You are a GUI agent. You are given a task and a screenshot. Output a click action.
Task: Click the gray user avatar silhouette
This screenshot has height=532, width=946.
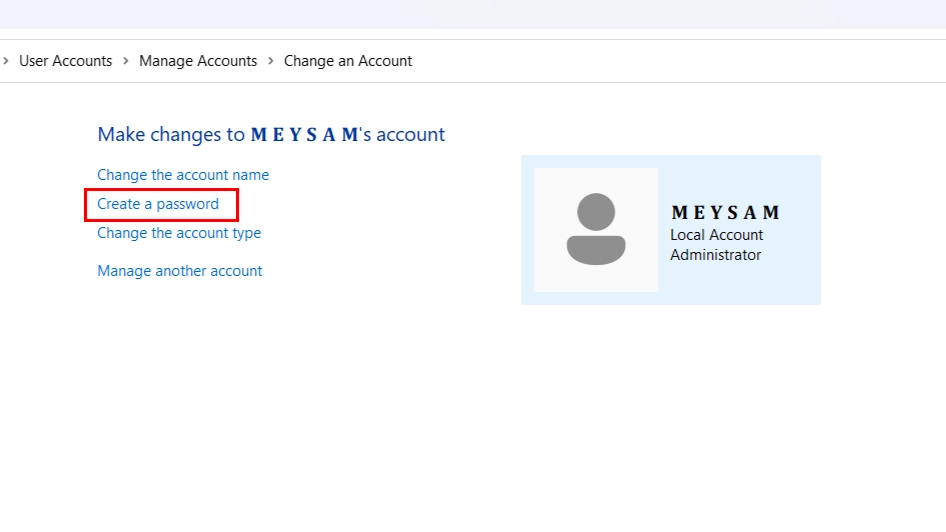(x=596, y=229)
